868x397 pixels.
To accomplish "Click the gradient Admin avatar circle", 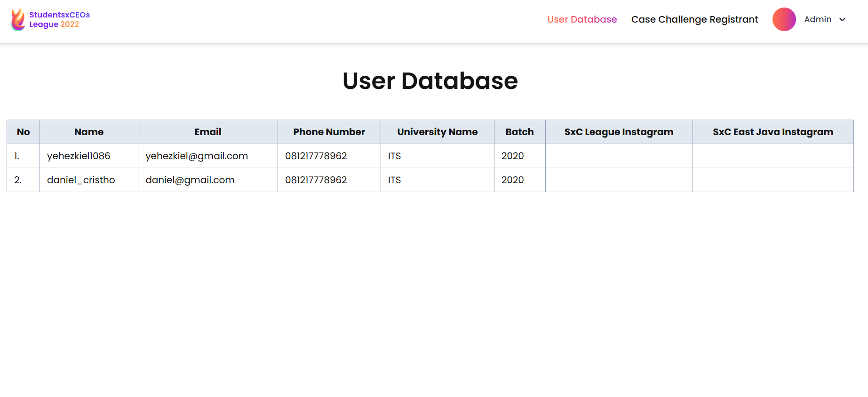I will tap(784, 19).
